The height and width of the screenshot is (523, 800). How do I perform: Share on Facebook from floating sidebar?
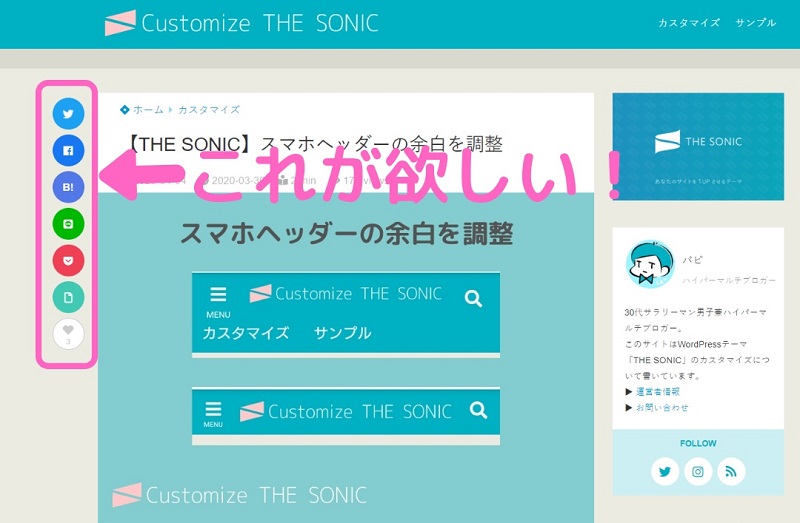tap(68, 150)
